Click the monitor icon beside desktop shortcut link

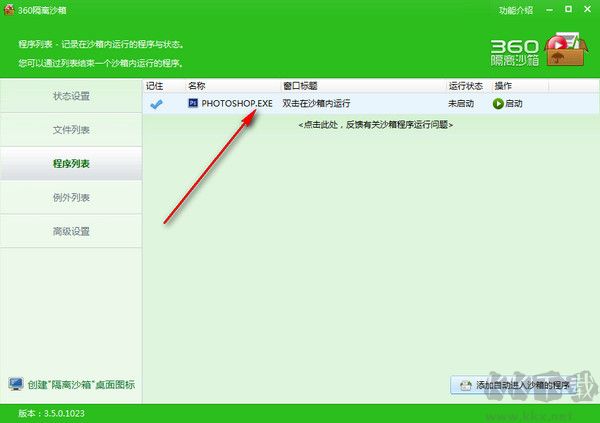[x=16, y=384]
